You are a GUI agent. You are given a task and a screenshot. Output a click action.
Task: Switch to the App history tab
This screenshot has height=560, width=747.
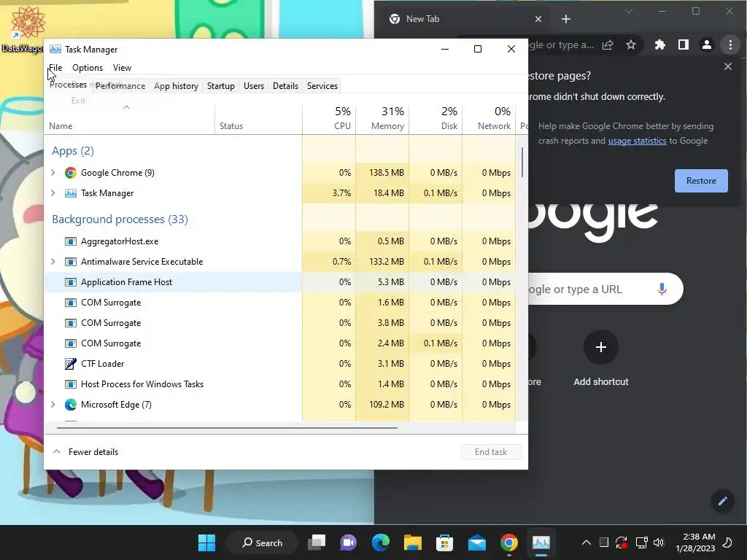click(176, 86)
